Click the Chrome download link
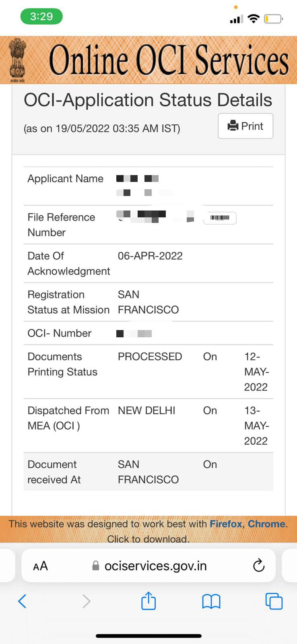 coord(266,524)
